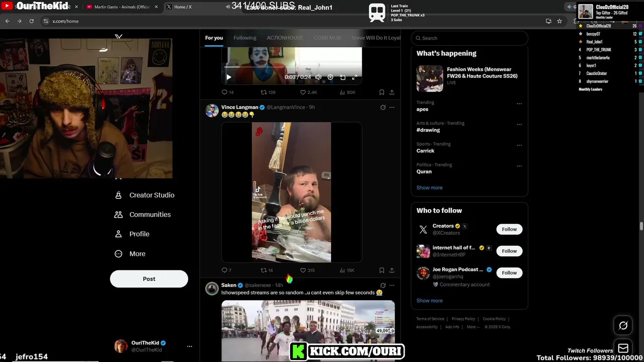Switch to the For you tab

[x=214, y=38]
